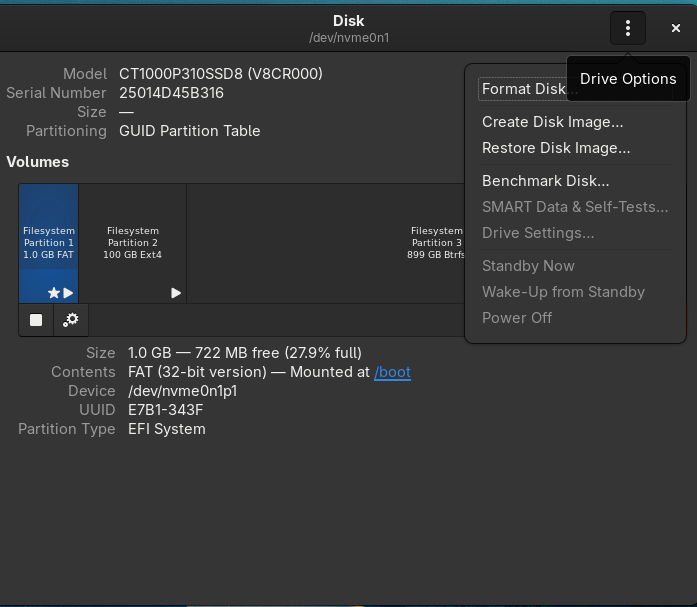
Task: Click the star icon on Partition 1
Action: 54,293
